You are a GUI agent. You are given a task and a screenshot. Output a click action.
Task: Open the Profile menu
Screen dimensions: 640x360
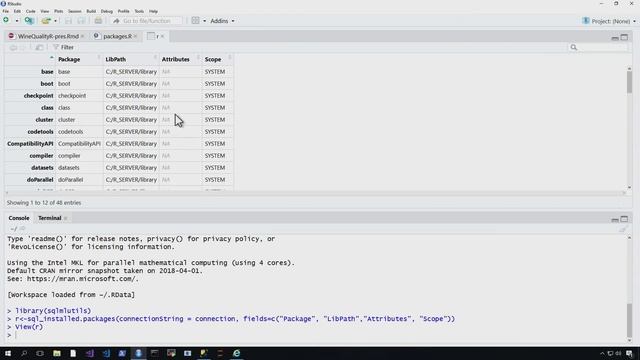[x=123, y=11]
